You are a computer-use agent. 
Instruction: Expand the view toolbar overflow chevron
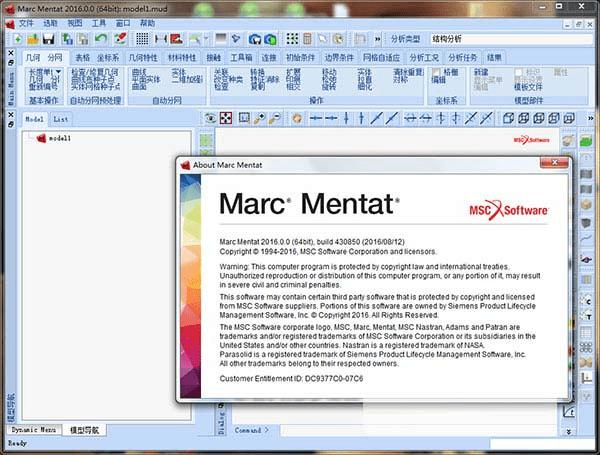click(590, 118)
